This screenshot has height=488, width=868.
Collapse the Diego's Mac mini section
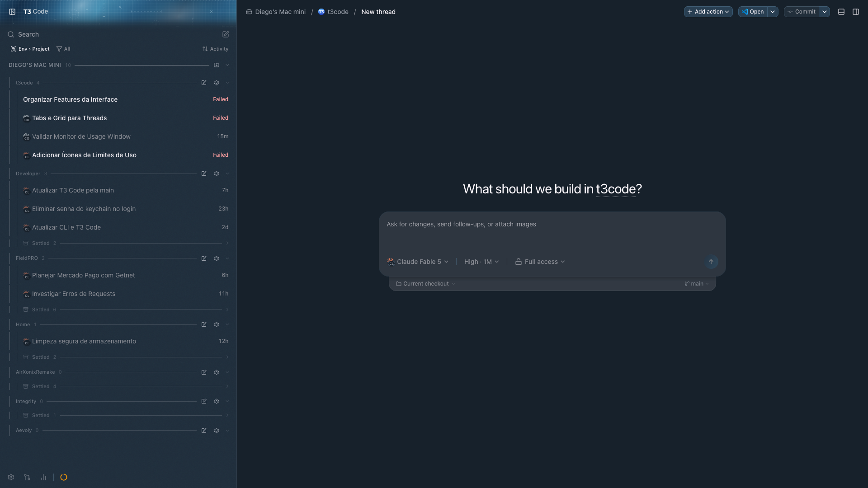point(227,65)
